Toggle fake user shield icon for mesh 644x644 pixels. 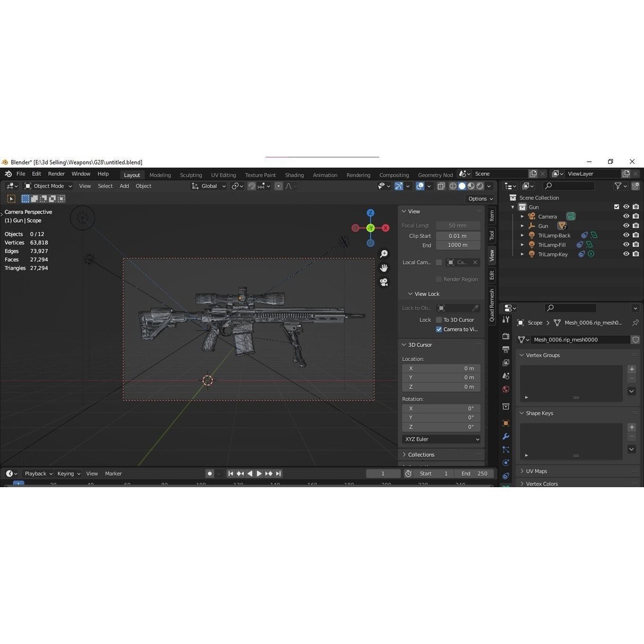[x=636, y=340]
